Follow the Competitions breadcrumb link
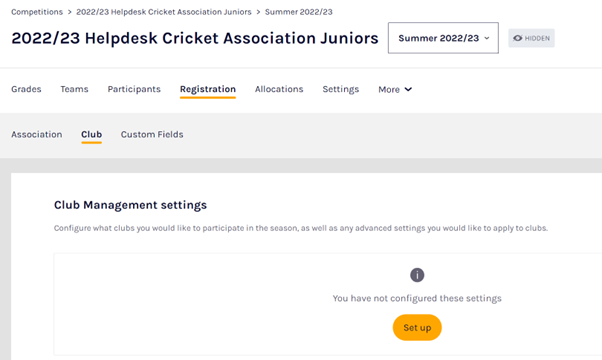Screen dimensions: 602x360 pos(37,12)
